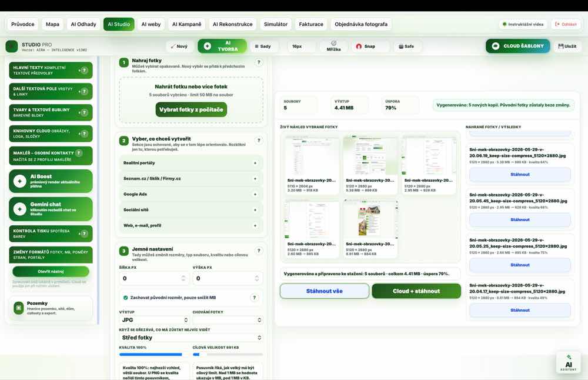Go to AI weby tab

coord(151,24)
